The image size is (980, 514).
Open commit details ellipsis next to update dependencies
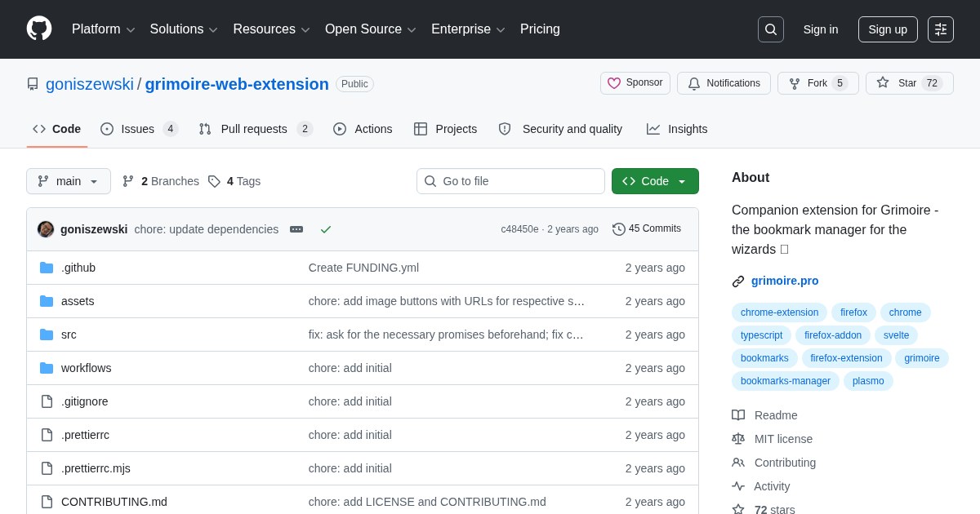click(x=296, y=229)
